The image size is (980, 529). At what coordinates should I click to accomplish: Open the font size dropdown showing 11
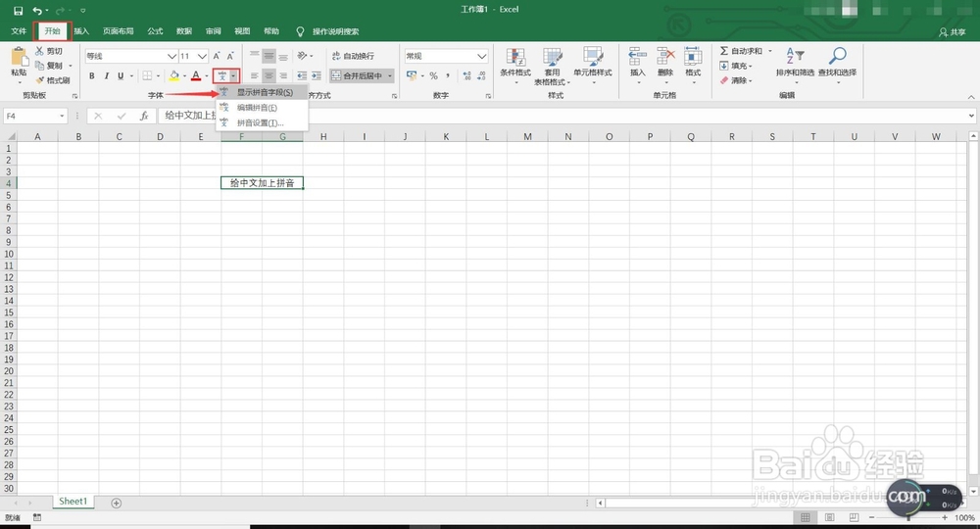(202, 56)
